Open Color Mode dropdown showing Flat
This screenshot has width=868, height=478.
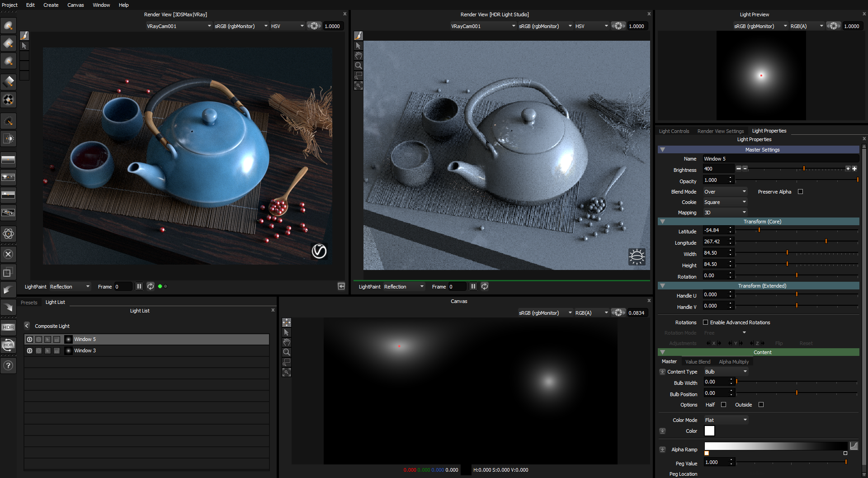[726, 420]
